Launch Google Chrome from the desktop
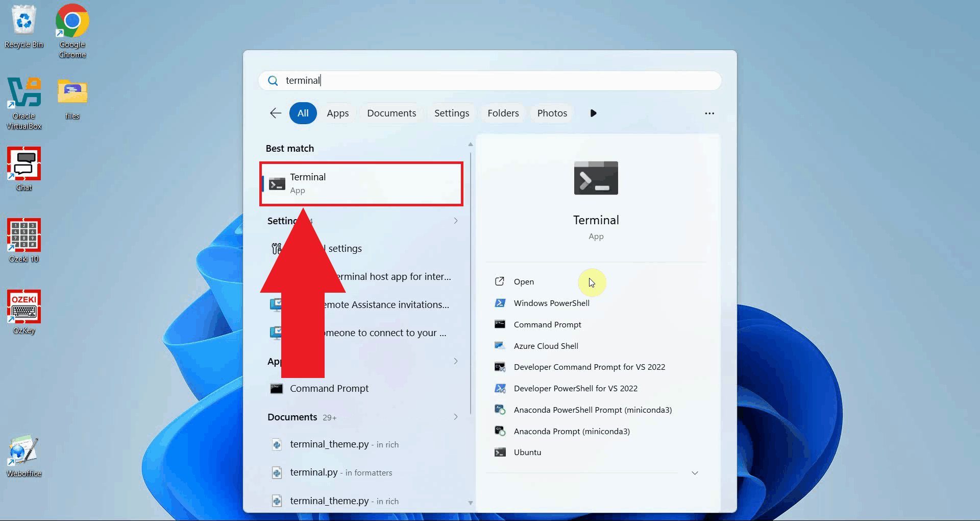This screenshot has width=980, height=521. (72, 31)
